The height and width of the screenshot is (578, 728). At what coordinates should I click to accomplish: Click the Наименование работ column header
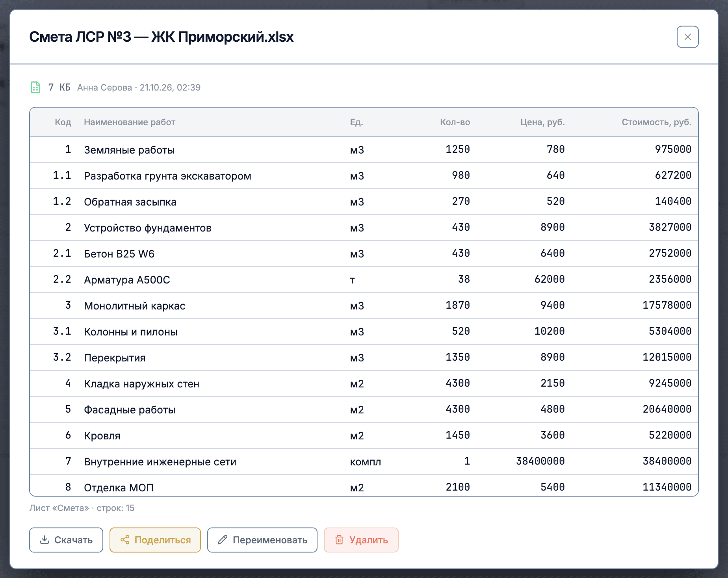130,122
